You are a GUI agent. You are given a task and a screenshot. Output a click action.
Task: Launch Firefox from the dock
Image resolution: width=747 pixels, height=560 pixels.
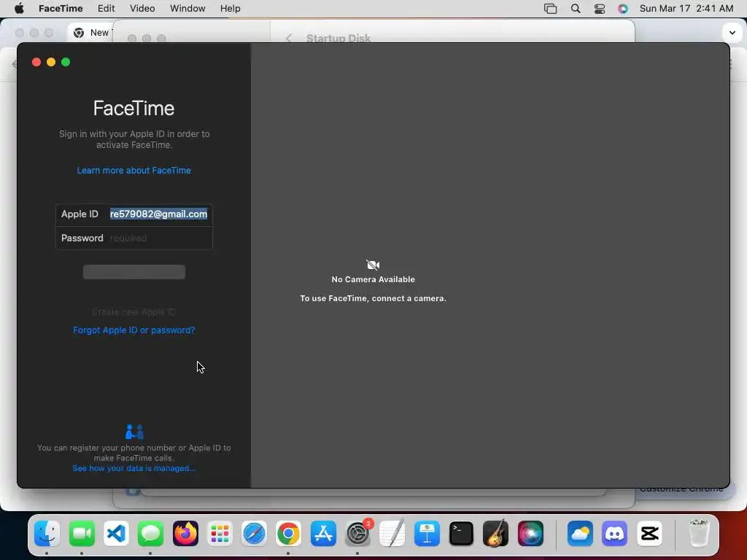[x=185, y=533]
